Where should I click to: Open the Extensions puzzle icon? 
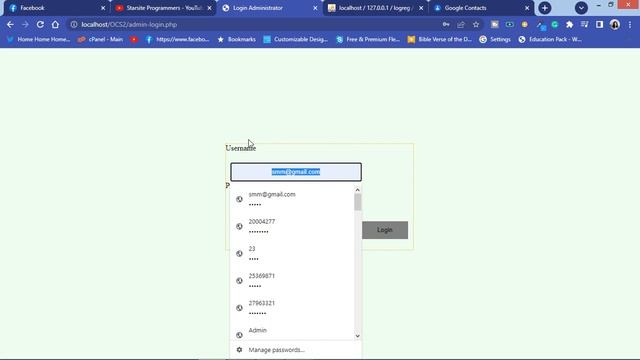tap(569, 24)
